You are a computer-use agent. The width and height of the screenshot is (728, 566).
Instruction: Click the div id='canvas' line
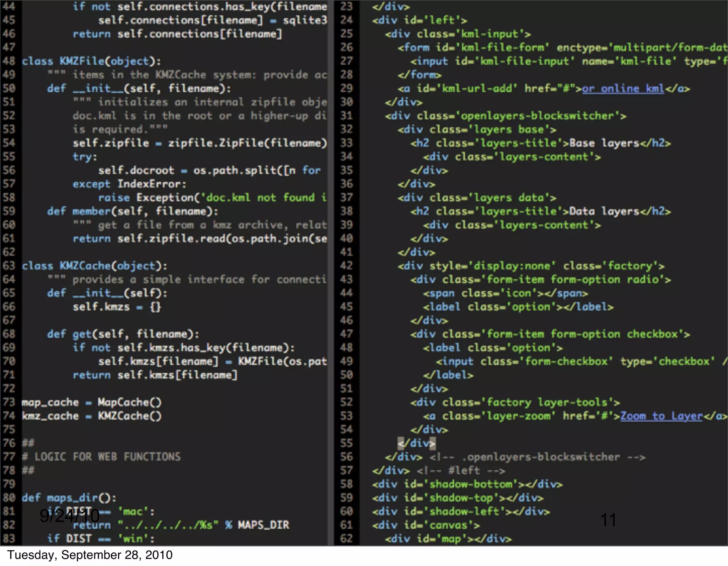(x=426, y=525)
